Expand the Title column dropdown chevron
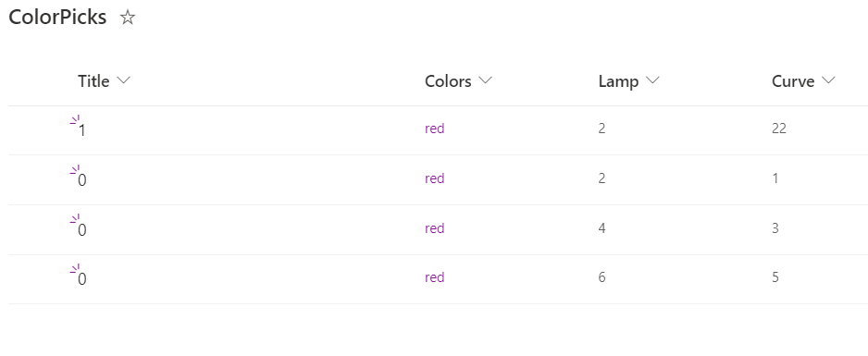This screenshot has height=356, width=868. tap(123, 80)
